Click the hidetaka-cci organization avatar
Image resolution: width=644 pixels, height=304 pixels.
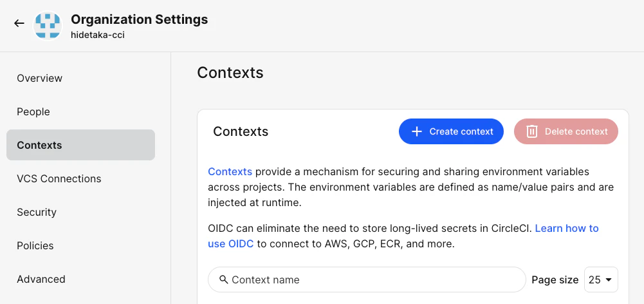pos(46,26)
